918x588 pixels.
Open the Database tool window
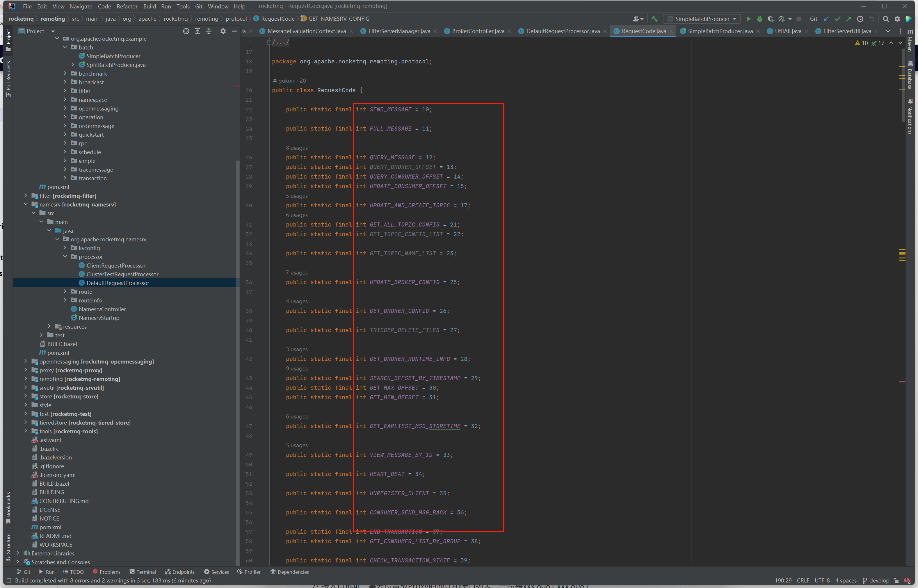(910, 75)
